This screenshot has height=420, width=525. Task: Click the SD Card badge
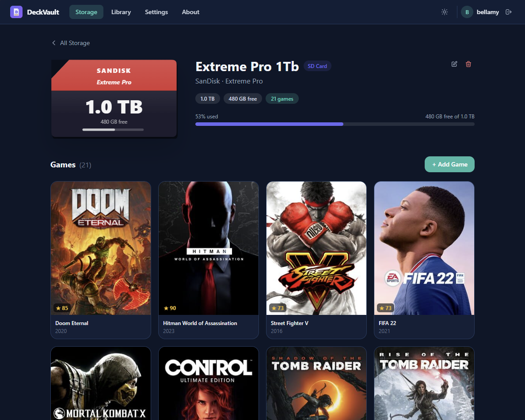click(317, 66)
